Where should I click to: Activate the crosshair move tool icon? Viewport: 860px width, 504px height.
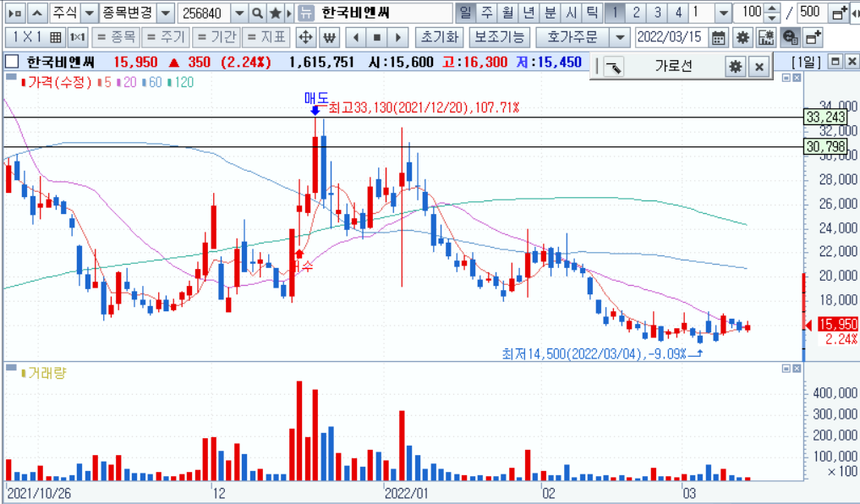305,37
